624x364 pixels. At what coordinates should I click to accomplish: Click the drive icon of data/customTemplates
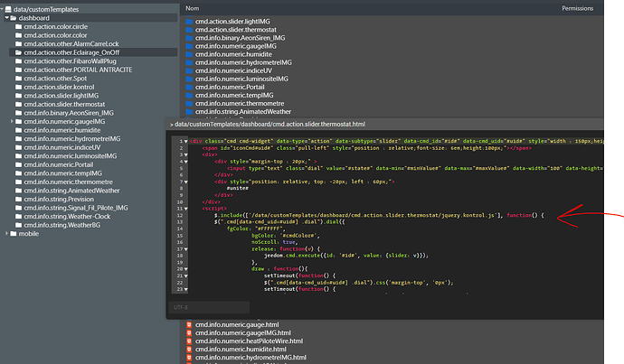coord(8,9)
